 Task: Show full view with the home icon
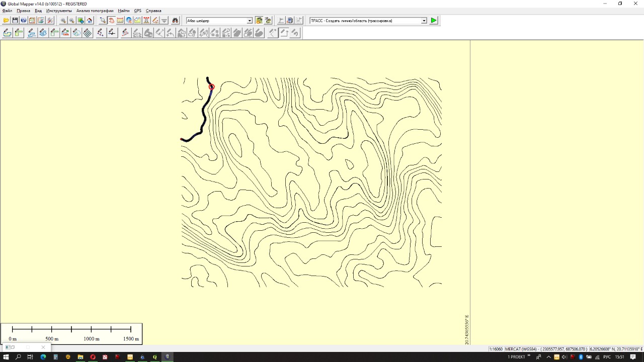[x=90, y=21]
